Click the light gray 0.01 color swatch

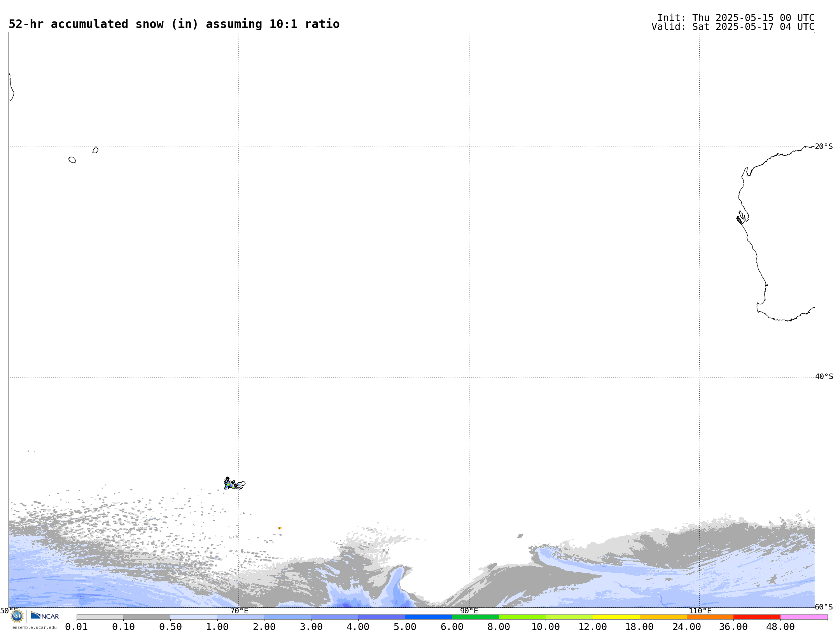[100, 617]
